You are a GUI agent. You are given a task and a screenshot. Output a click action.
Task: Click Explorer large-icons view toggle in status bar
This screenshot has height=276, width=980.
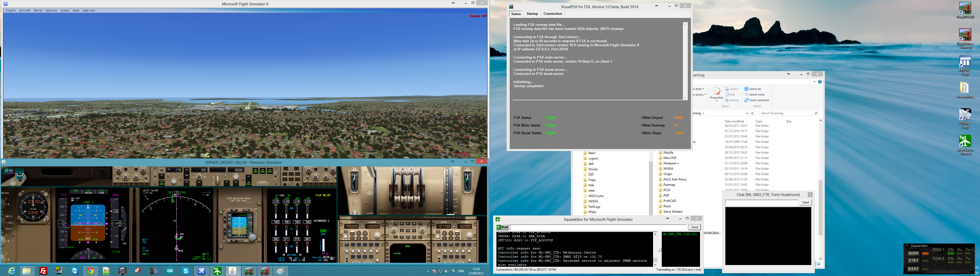(x=819, y=264)
